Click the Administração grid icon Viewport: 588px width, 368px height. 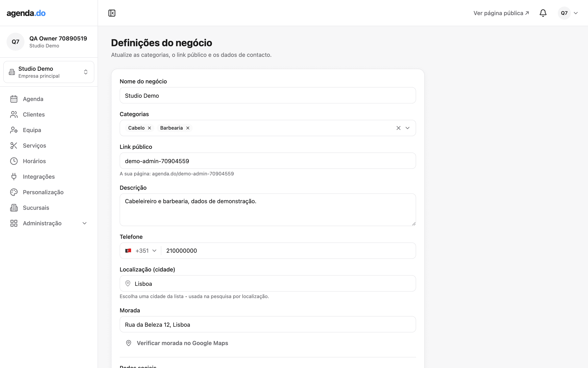[x=14, y=223]
